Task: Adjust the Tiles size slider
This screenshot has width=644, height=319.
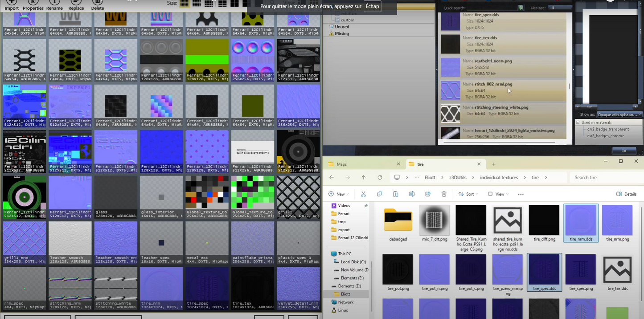Action: pos(552,8)
